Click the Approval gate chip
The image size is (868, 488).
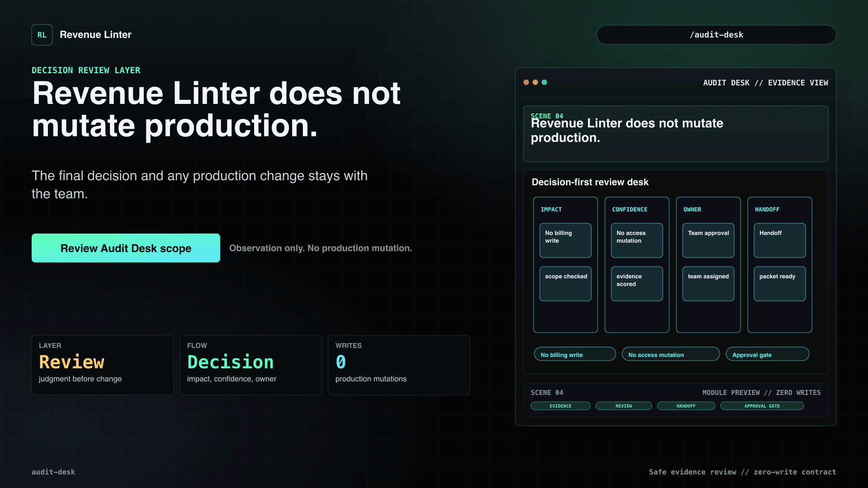768,354
